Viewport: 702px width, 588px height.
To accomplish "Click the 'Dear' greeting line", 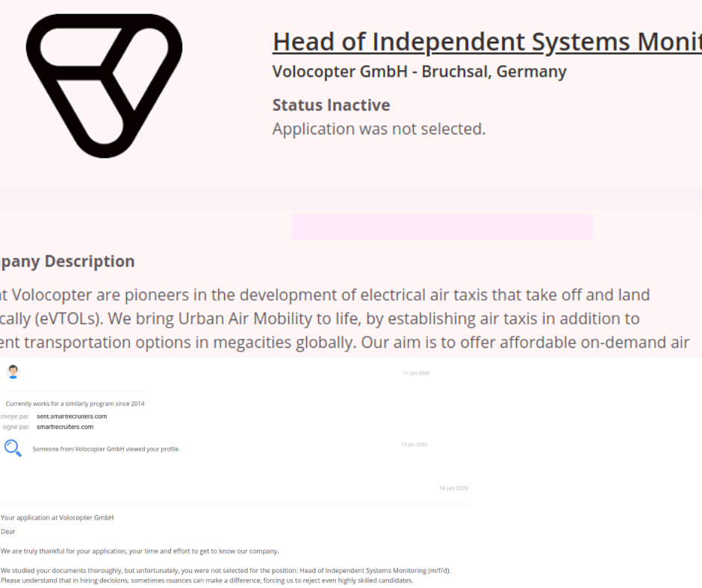I will click(x=8, y=531).
